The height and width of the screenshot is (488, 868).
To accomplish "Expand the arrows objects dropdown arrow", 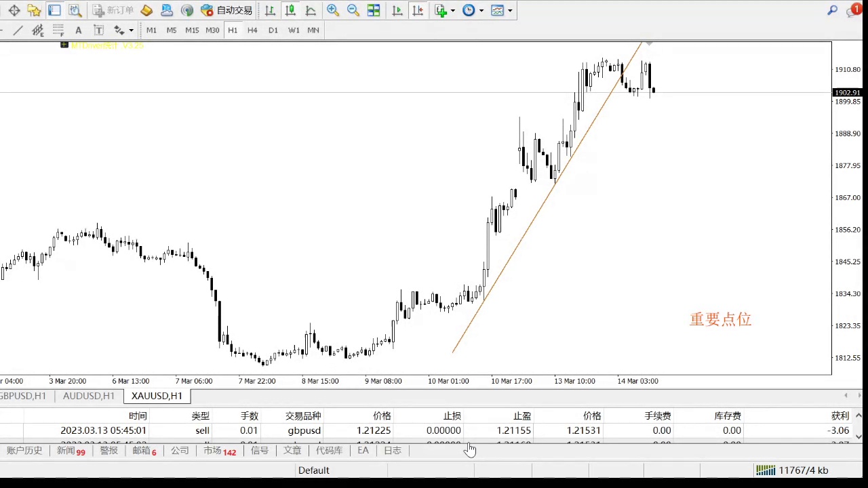I will 132,30.
